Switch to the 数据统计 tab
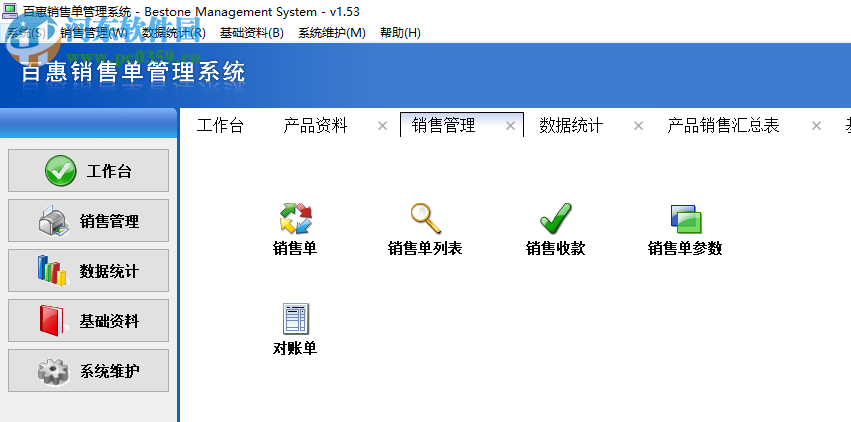 (x=571, y=125)
